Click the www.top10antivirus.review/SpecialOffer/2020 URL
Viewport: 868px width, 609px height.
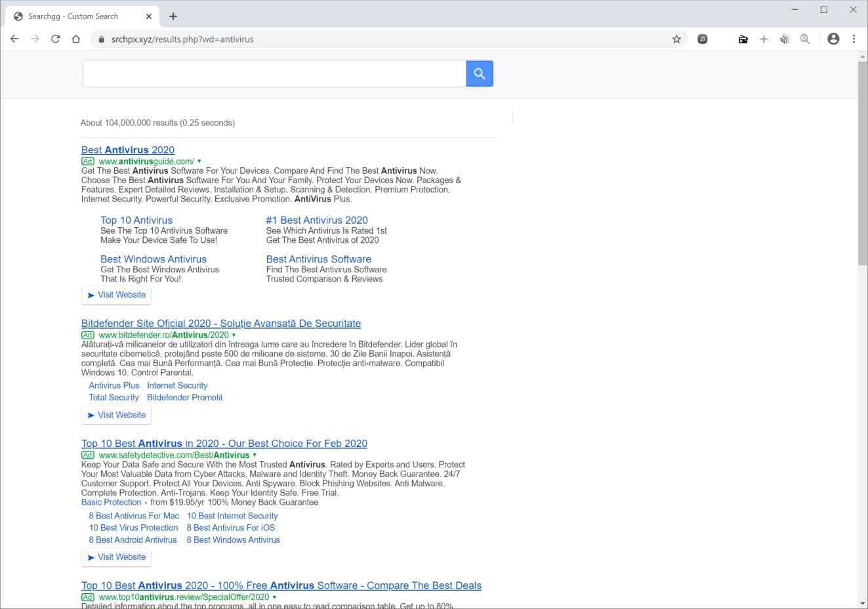click(184, 598)
